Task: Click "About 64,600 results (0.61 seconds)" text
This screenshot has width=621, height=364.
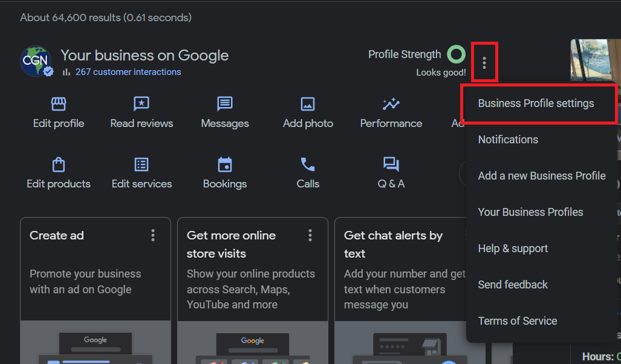Action: coord(106,18)
